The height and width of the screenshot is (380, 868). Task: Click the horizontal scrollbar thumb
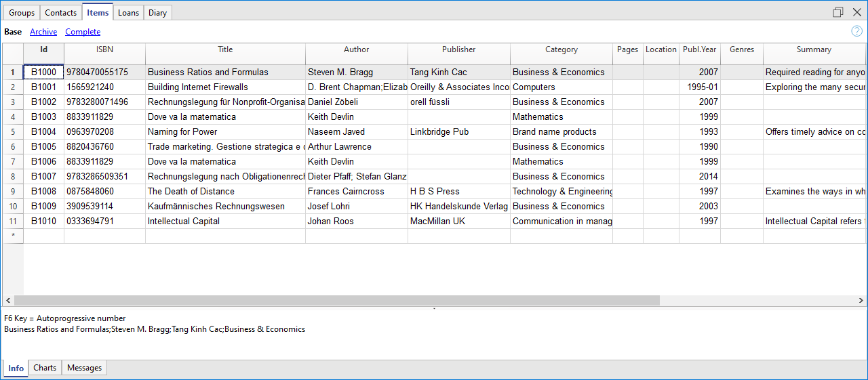(x=336, y=300)
